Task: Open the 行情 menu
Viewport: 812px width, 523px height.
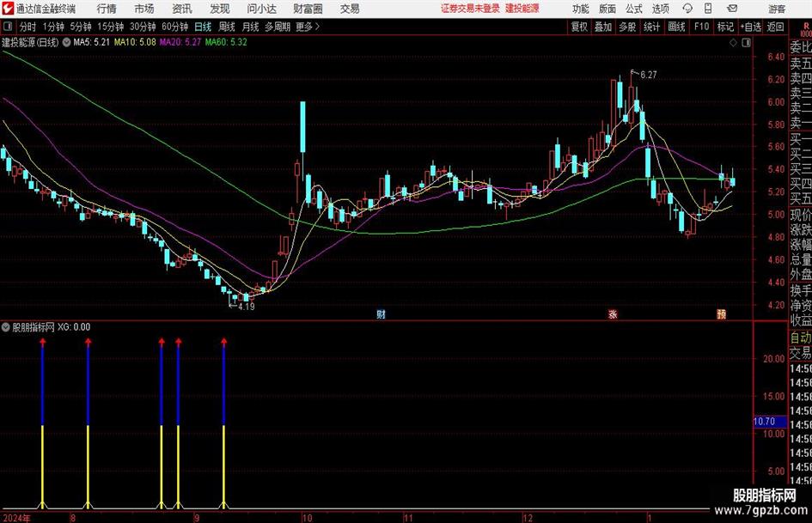Action: [107, 9]
